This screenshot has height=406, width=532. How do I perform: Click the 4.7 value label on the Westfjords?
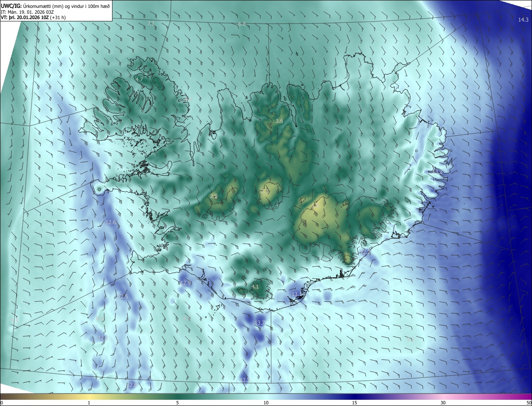coord(139,79)
